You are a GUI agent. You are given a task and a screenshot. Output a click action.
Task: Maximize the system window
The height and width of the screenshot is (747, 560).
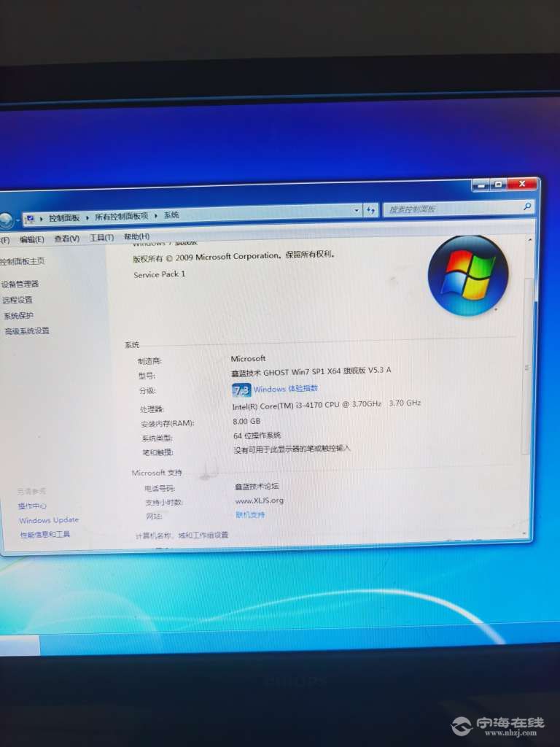click(499, 184)
